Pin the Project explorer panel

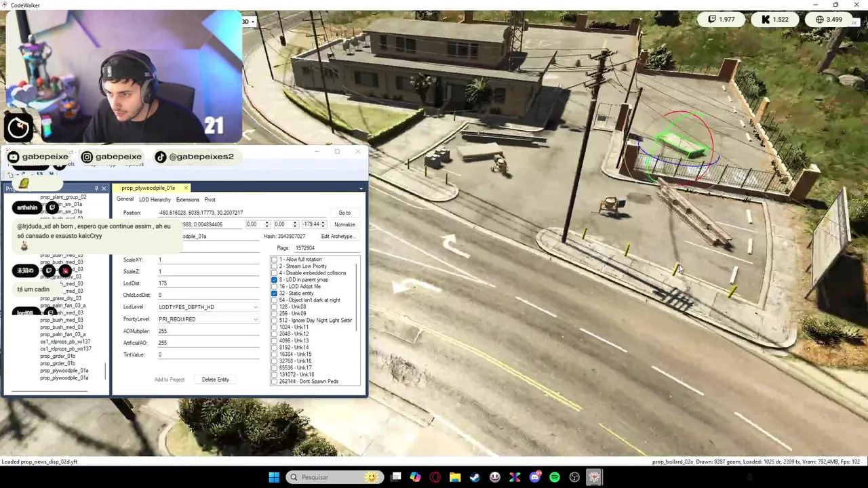pyautogui.click(x=96, y=188)
